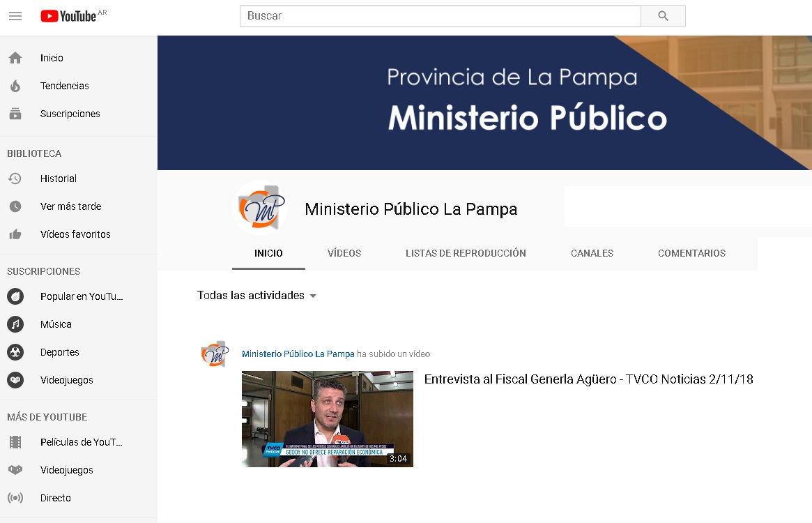The width and height of the screenshot is (812, 523).
Task: Click the Ver más tarde clock icon
Action: point(15,206)
